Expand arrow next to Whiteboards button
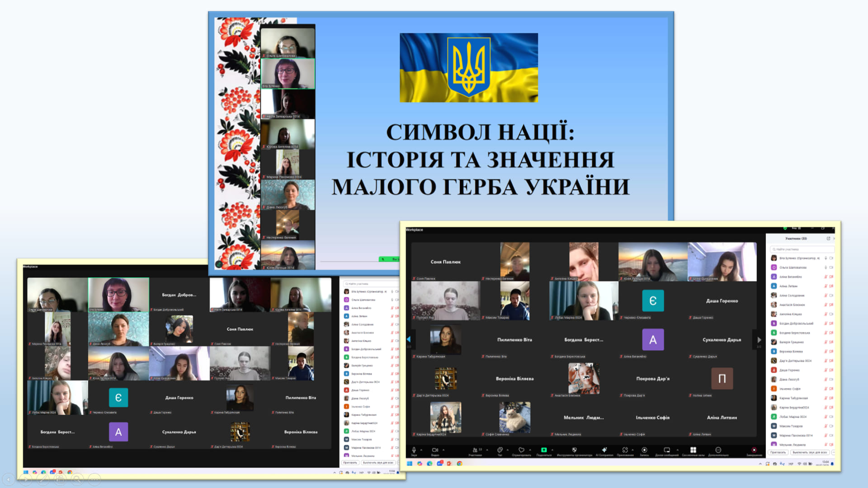Image resolution: width=868 pixels, height=488 pixels. pyautogui.click(x=677, y=450)
